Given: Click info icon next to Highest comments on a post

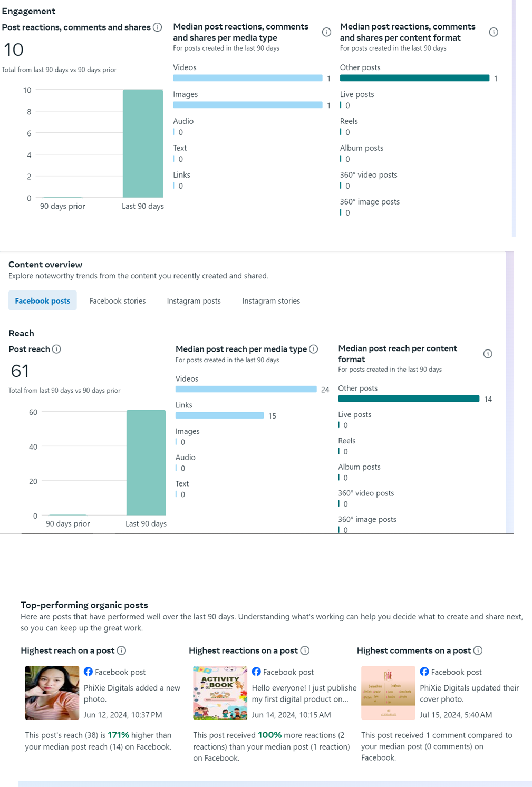Looking at the screenshot, I should pyautogui.click(x=478, y=650).
